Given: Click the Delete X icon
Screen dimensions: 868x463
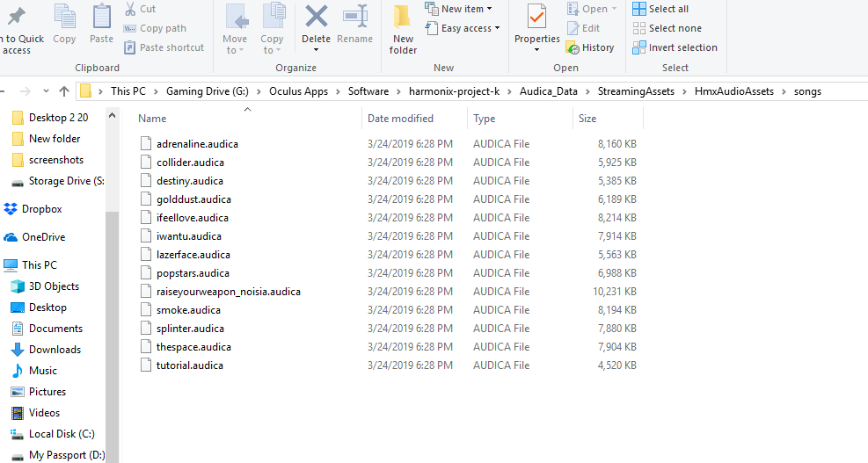Looking at the screenshot, I should [316, 16].
